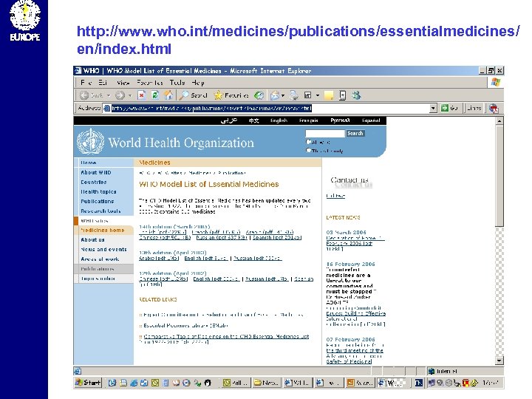Screen dimensions: 532x399
Task: Open the Tools menu
Action: pyautogui.click(x=177, y=83)
